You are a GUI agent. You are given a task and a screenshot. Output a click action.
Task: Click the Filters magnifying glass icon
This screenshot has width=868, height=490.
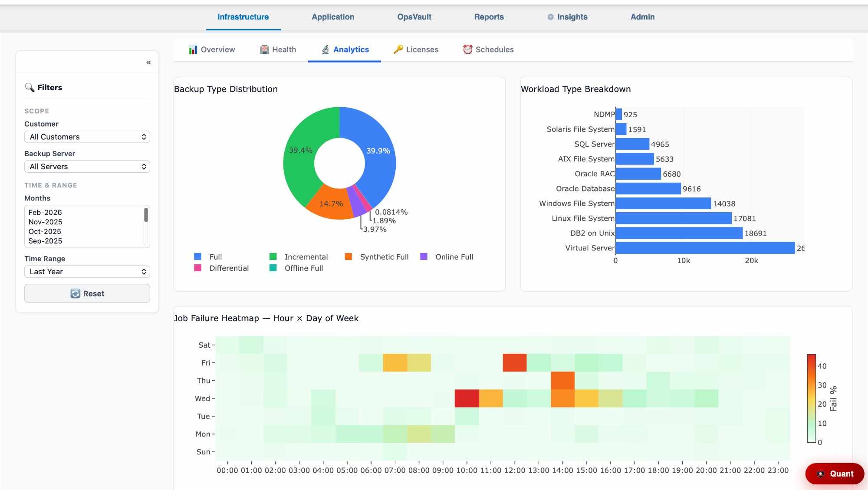point(30,87)
